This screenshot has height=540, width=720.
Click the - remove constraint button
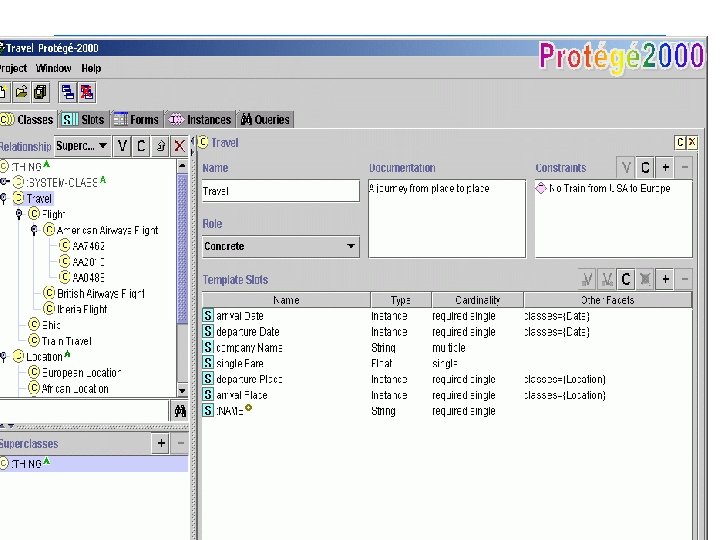pos(684,168)
